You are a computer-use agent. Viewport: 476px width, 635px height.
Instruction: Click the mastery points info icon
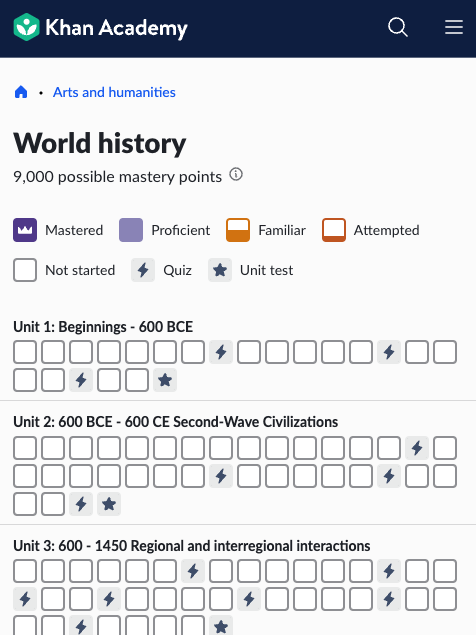[236, 175]
